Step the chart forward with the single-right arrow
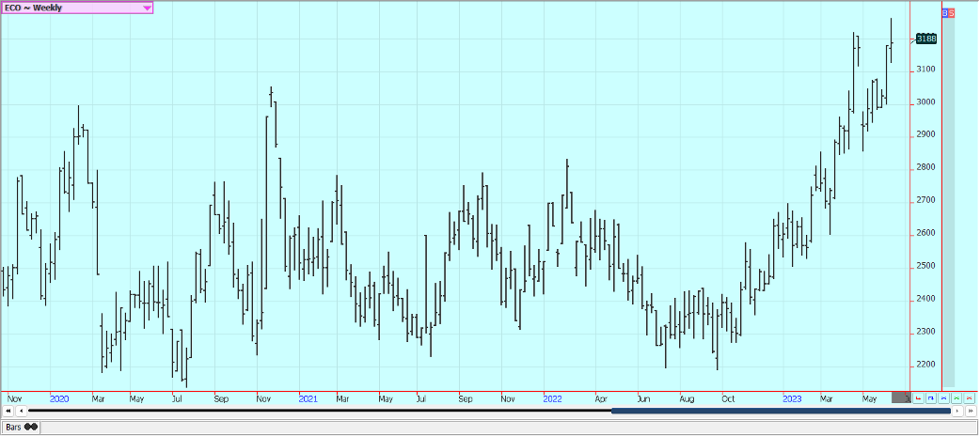 click(958, 411)
